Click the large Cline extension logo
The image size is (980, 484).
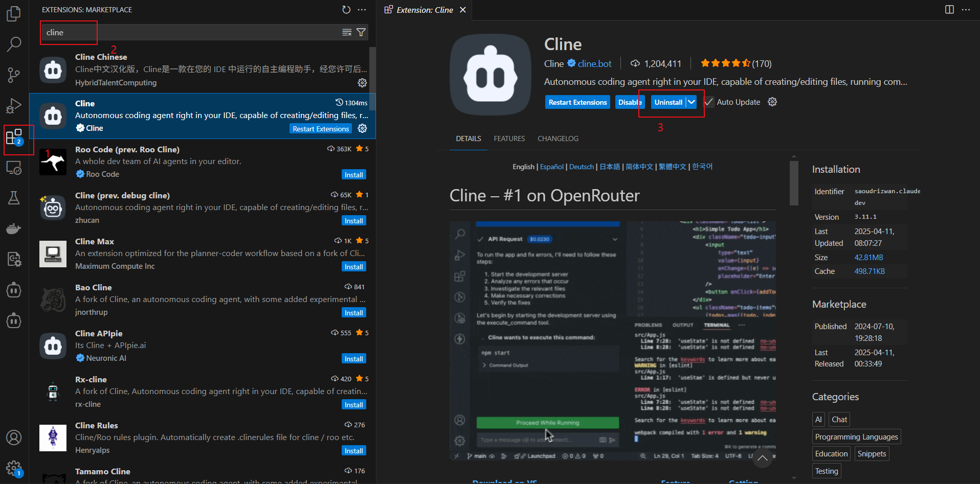click(x=491, y=75)
